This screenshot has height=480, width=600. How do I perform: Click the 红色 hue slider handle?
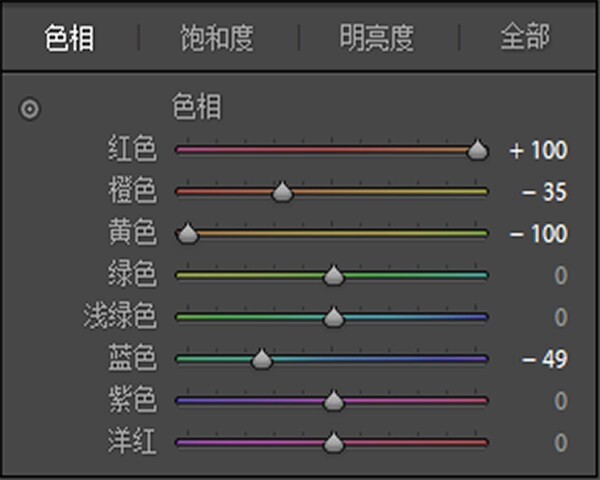[477, 150]
